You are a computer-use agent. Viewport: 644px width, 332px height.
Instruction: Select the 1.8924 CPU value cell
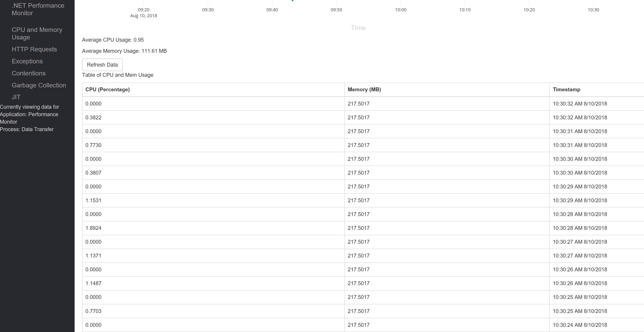tap(93, 228)
